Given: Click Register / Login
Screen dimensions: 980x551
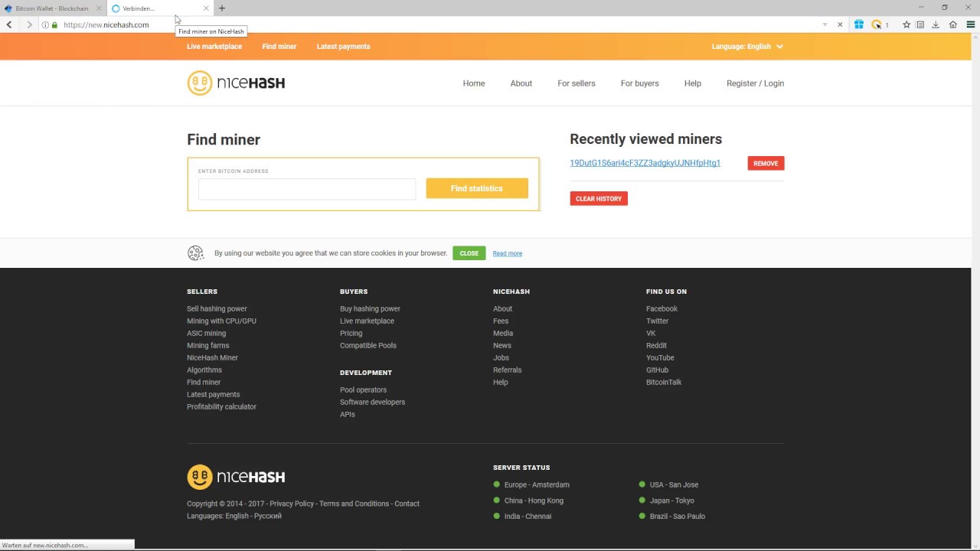Looking at the screenshot, I should click(x=755, y=83).
